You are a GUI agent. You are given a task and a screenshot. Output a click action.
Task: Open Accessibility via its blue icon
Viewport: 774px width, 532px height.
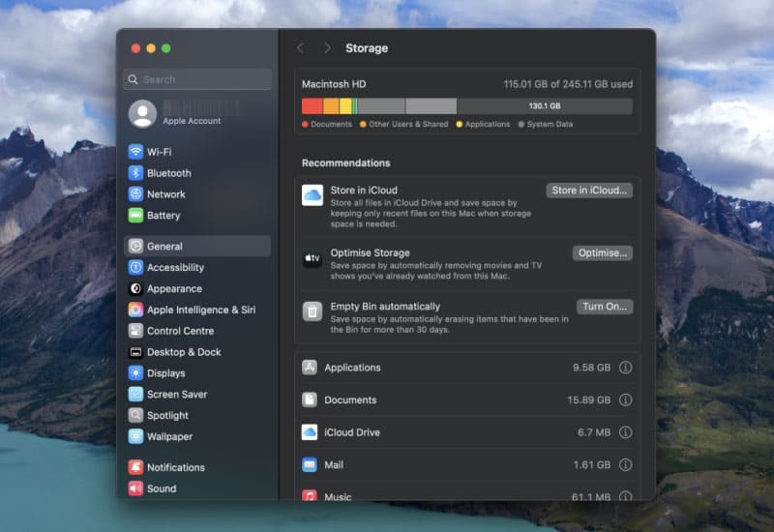click(x=135, y=267)
